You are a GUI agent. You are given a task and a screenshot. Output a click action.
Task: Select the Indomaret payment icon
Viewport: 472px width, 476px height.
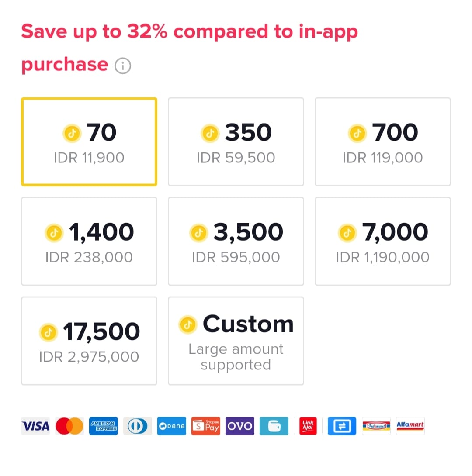click(376, 426)
